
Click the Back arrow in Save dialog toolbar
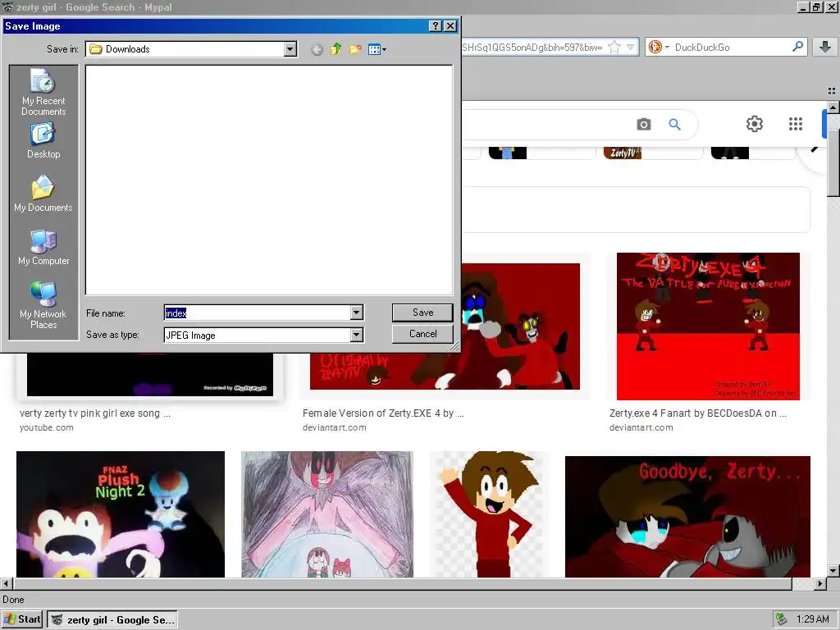click(317, 50)
